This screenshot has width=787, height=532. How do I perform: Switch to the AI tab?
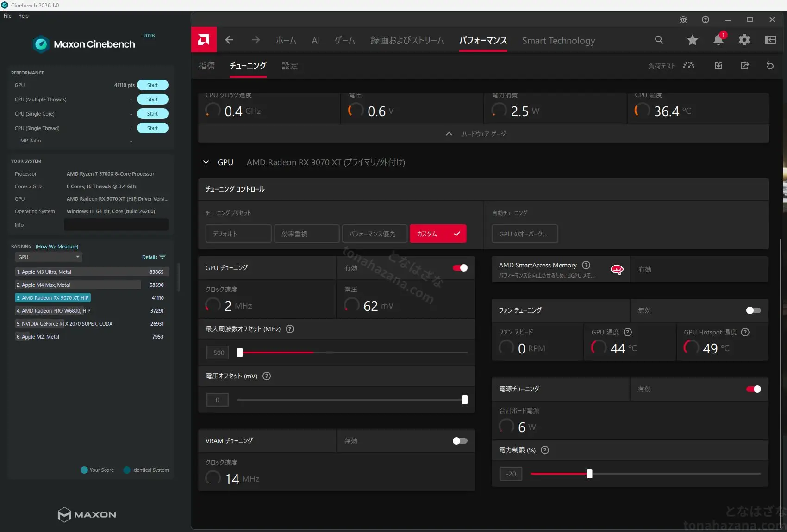(316, 40)
